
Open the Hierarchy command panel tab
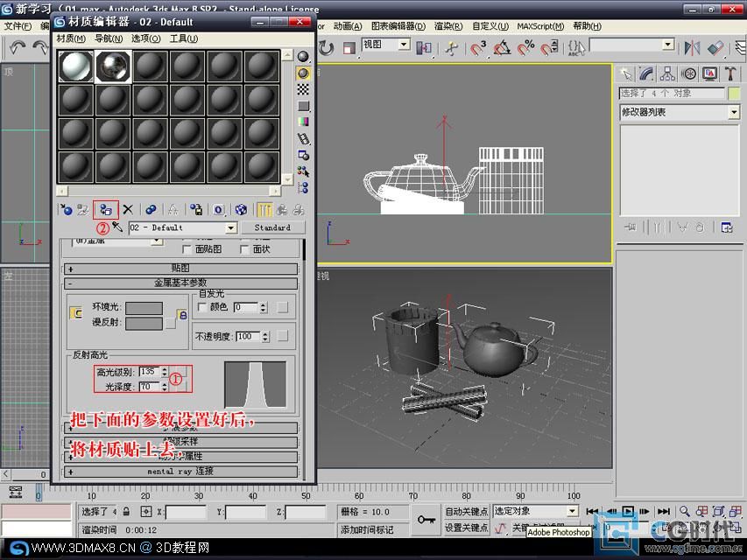(667, 73)
